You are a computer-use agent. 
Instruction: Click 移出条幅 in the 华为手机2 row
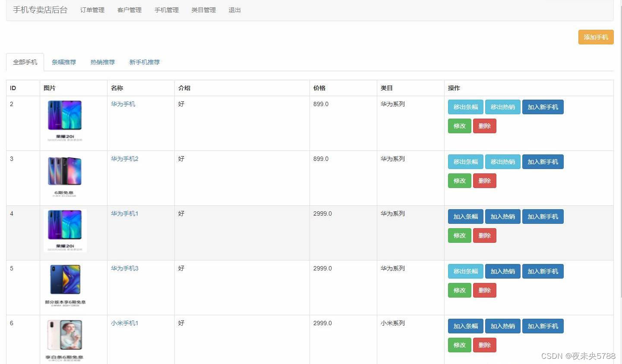tap(466, 162)
